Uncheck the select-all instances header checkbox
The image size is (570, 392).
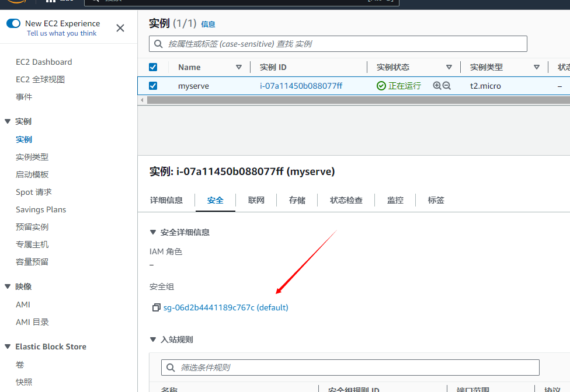[153, 67]
